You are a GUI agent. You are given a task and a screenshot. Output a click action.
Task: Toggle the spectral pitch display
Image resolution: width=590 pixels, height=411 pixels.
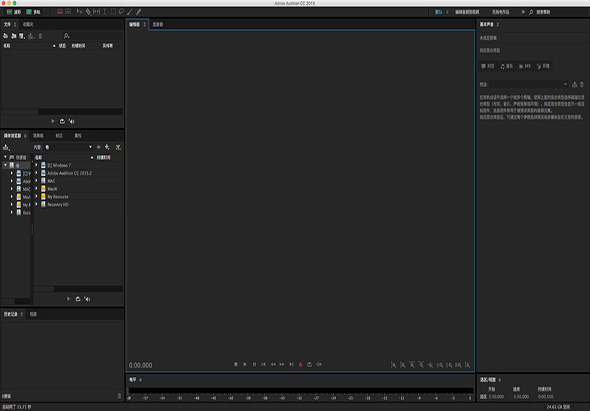68,12
